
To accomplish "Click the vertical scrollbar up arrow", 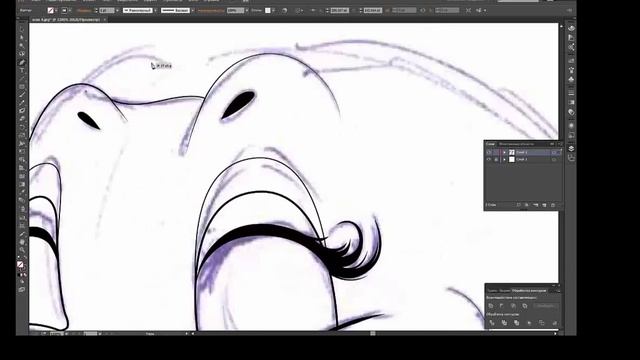I will click(x=561, y=26).
